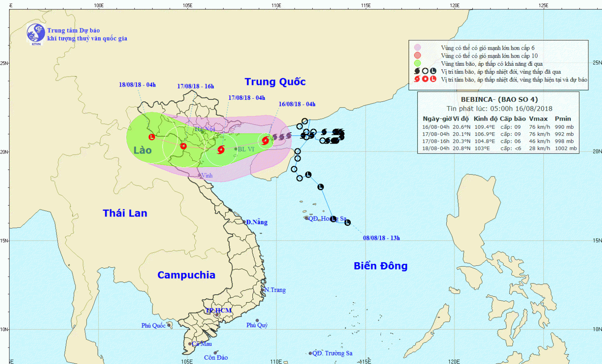Click the 'Phú Quý' island label
Image resolution: width=602 pixels, height=364 pixels.
(x=257, y=325)
